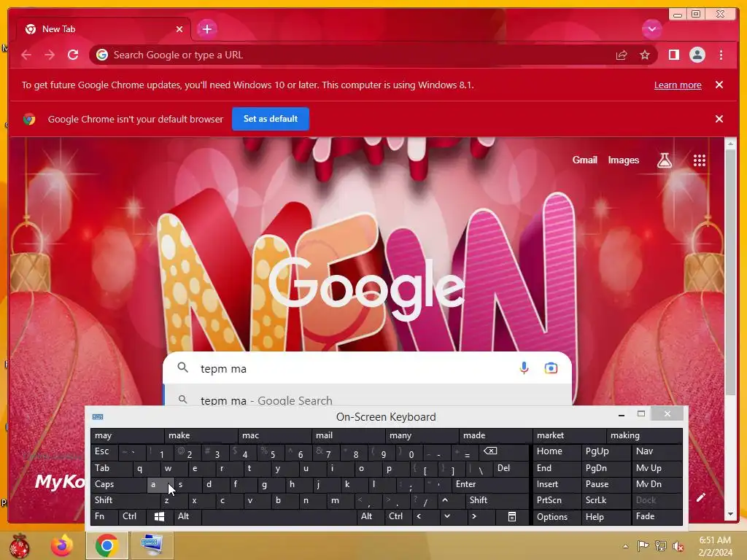Click the Esc key
The width and height of the screenshot is (747, 560).
104,451
